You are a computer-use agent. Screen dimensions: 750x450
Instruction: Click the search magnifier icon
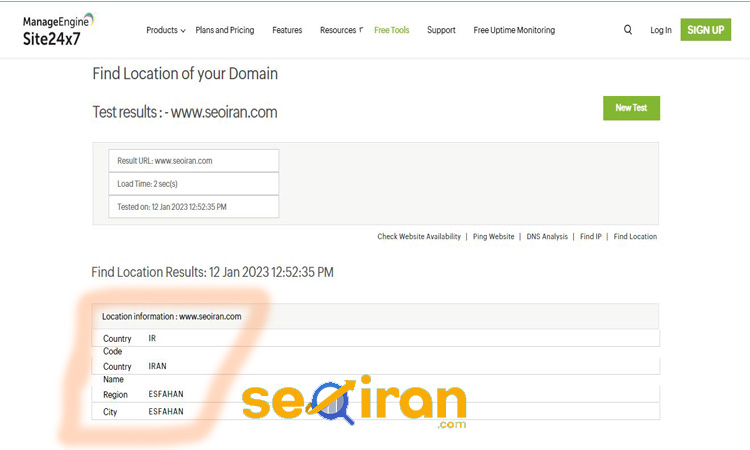pos(628,30)
